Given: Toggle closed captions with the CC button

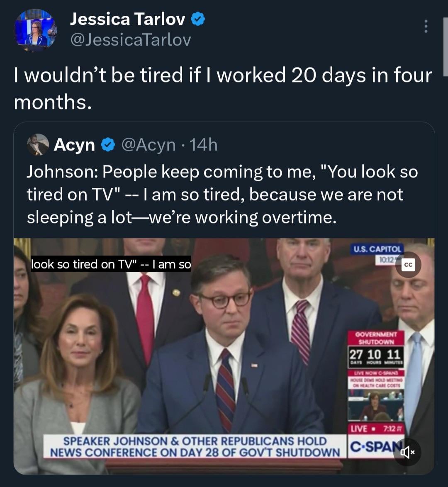Looking at the screenshot, I should pos(408,265).
